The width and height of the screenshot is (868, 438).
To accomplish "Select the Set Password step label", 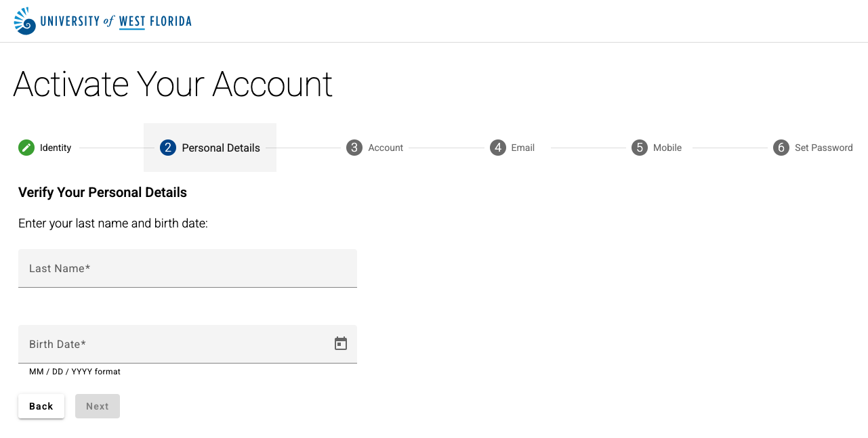I will click(824, 148).
